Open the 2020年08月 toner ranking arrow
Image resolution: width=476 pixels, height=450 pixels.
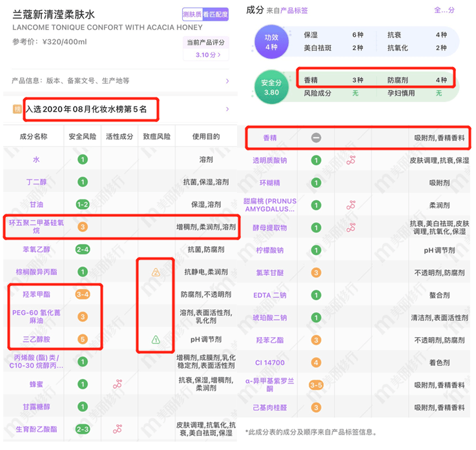[227, 109]
